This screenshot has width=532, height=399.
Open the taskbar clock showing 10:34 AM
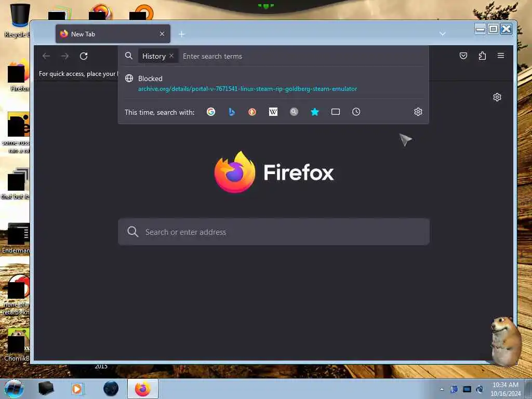[505, 389]
